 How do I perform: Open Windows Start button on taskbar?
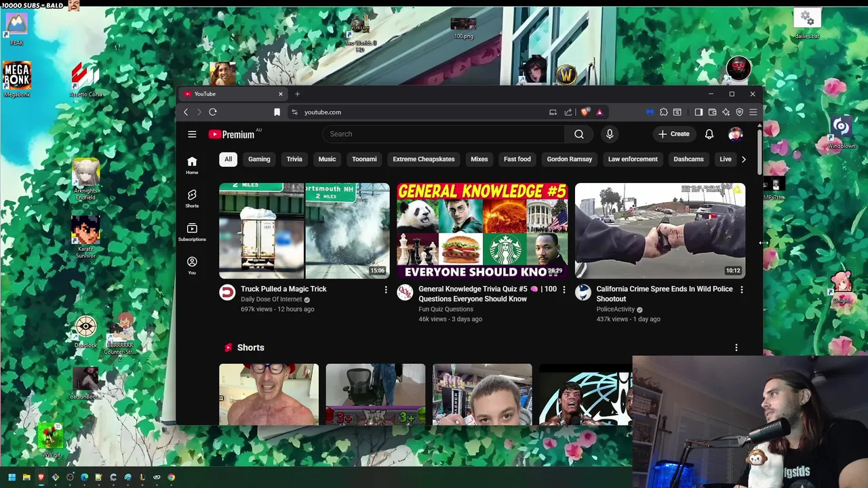pyautogui.click(x=12, y=477)
